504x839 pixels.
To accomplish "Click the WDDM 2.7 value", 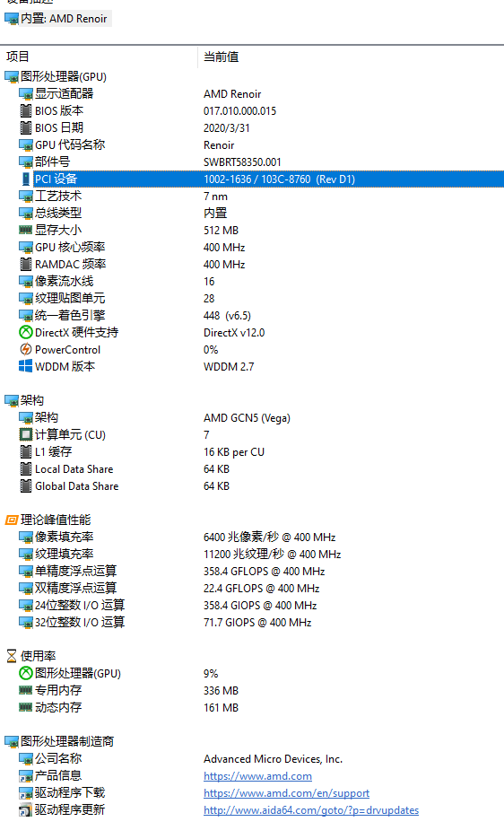I will 229,367.
